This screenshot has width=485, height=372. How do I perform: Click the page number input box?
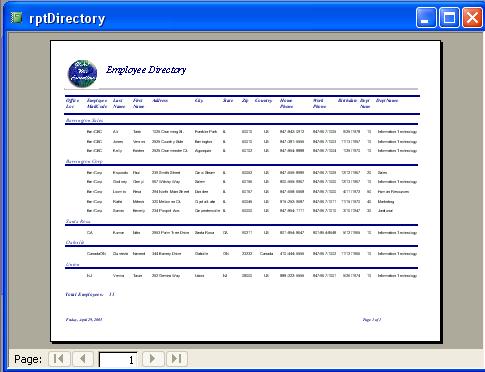(x=118, y=359)
